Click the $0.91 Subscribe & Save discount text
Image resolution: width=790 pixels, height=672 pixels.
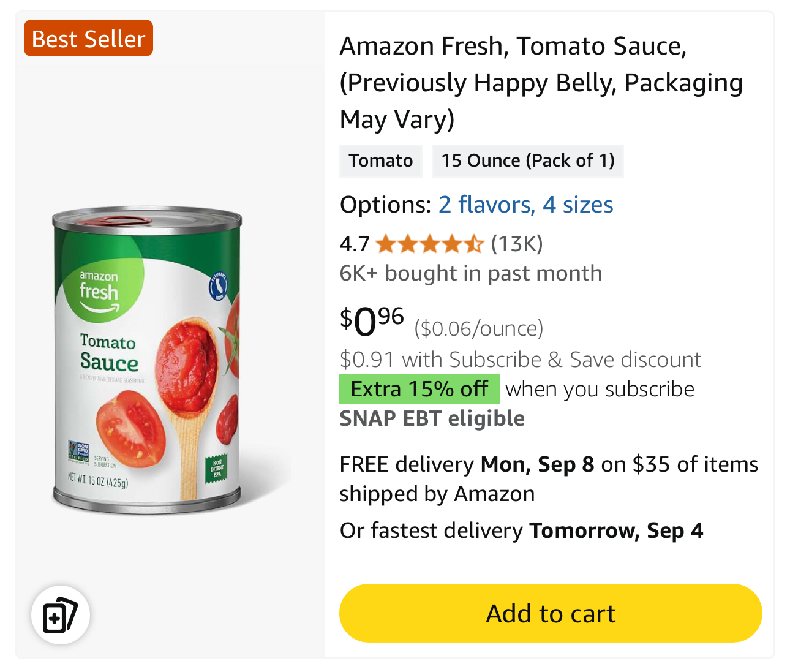[520, 360]
